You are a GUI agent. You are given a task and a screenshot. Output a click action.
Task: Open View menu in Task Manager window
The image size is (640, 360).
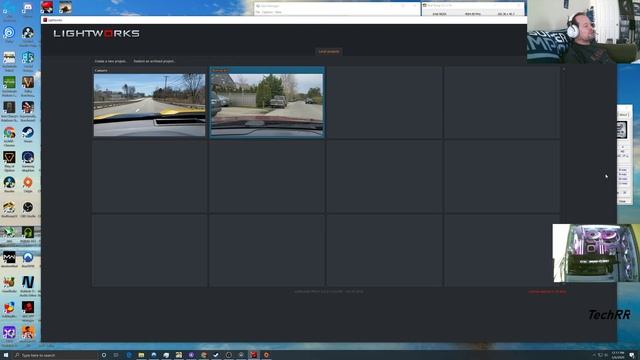pyautogui.click(x=278, y=12)
